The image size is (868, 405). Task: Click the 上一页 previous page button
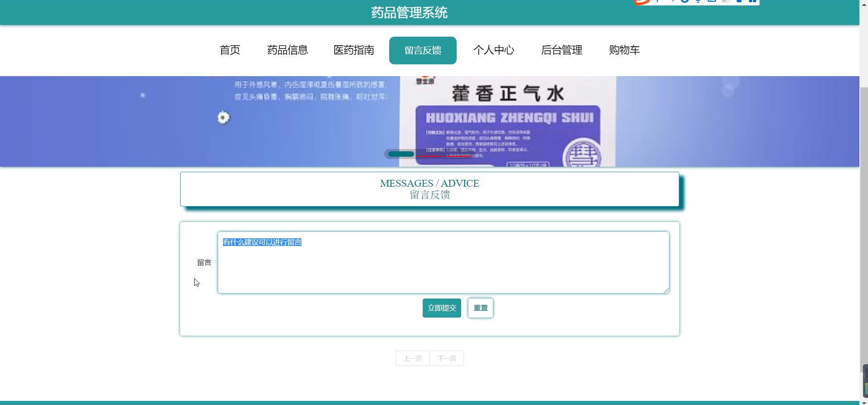(413, 358)
